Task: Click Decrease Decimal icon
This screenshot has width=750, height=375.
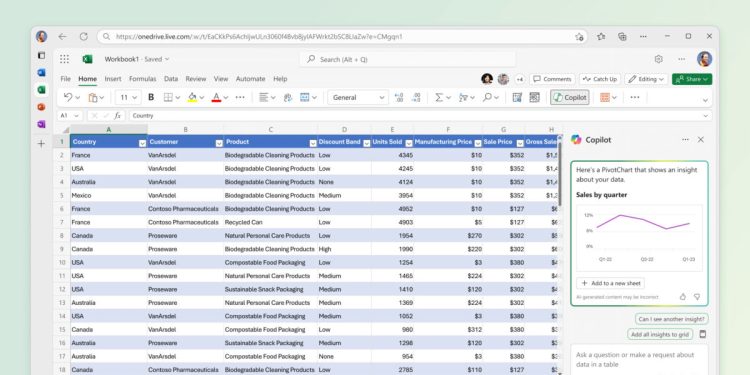Action: (x=416, y=98)
